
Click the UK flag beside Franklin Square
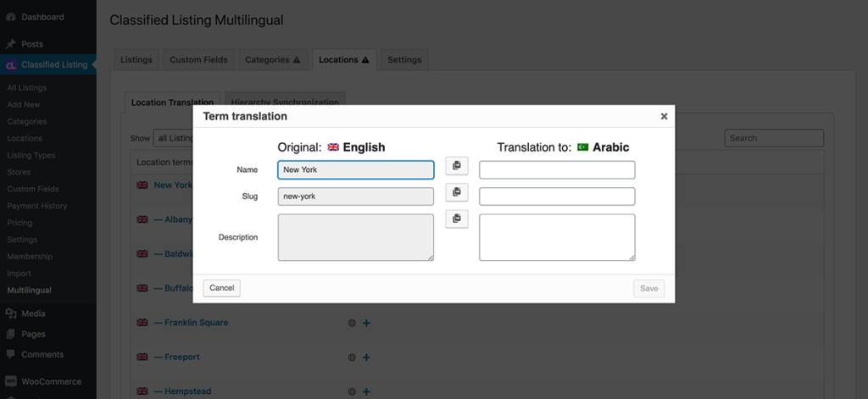(x=142, y=322)
